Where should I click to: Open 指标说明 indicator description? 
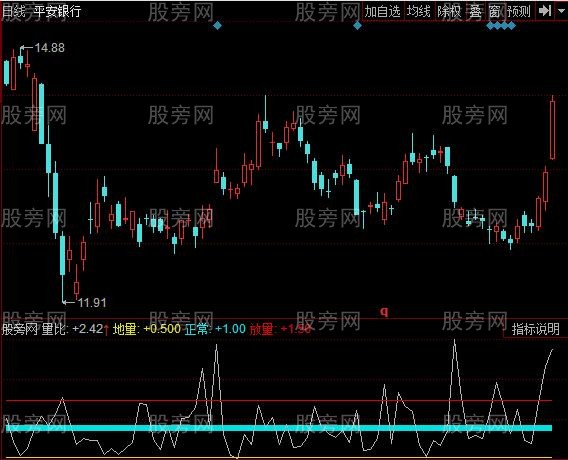pos(535,329)
